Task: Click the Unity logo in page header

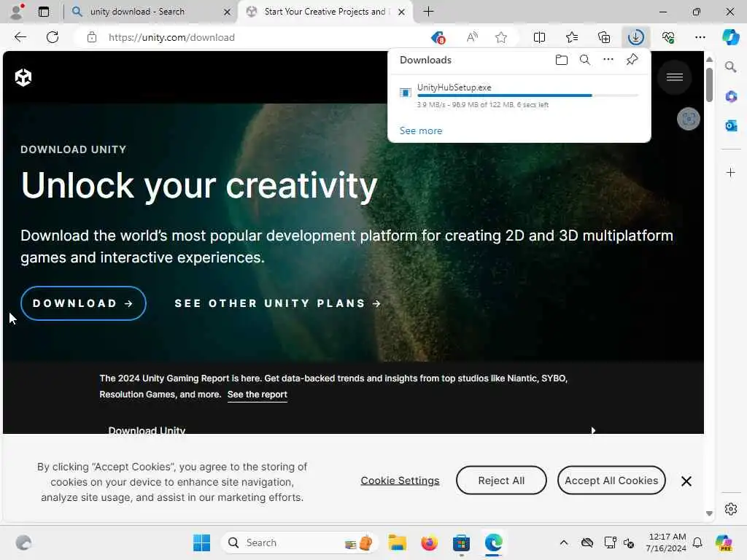Action: pos(23,77)
